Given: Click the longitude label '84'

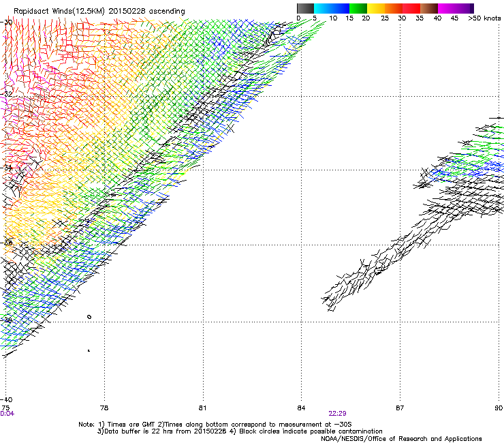Looking at the screenshot, I should coord(301,408).
